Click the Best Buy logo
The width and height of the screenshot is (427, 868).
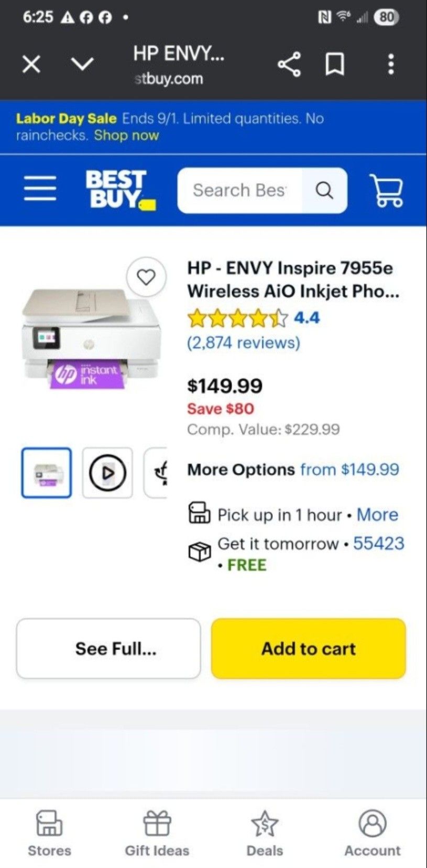pos(120,190)
